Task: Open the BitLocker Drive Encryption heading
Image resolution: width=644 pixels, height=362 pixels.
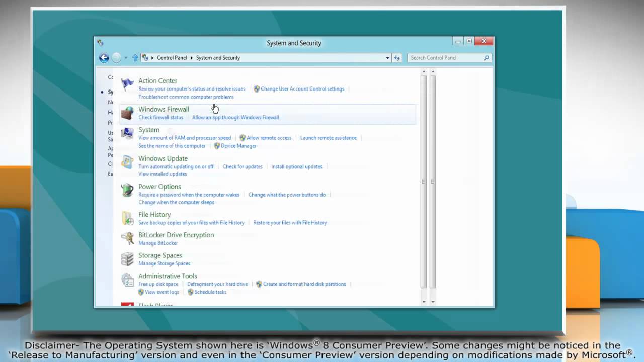Action: click(176, 235)
